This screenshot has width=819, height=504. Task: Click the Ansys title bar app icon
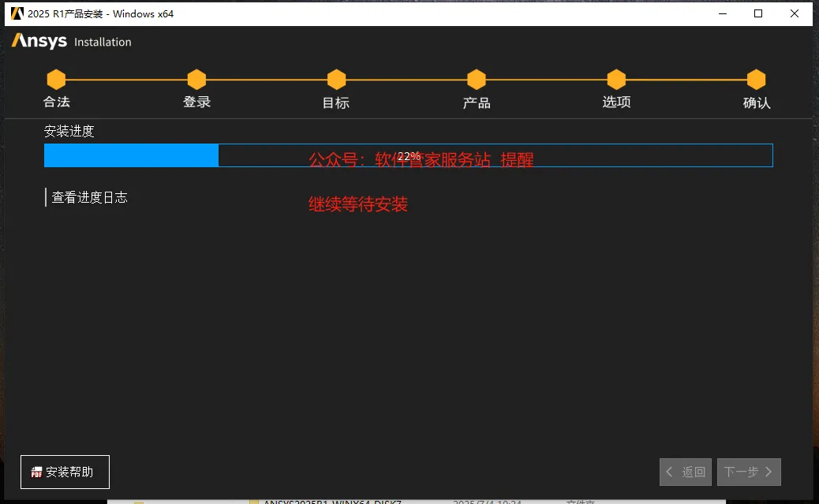coord(17,13)
